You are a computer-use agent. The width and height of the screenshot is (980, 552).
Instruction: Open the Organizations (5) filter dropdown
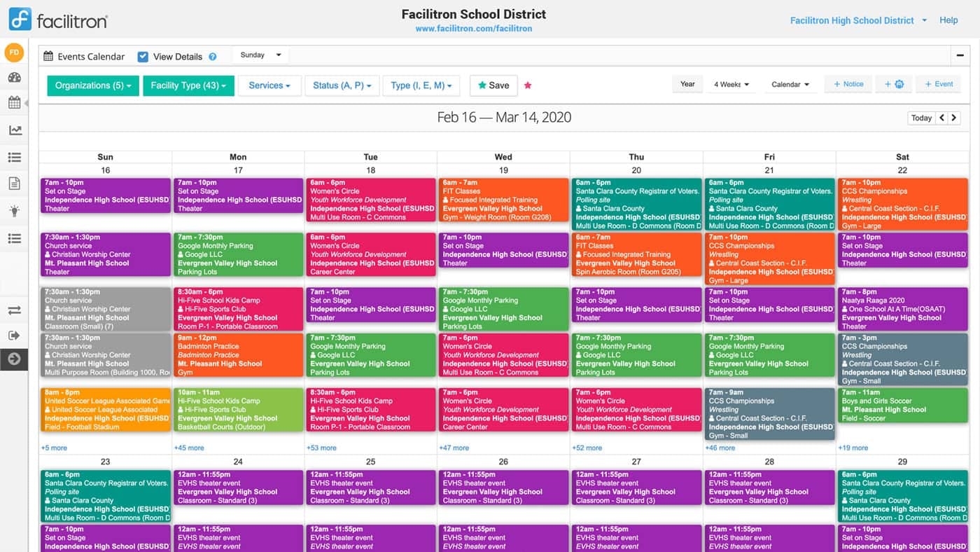[92, 85]
